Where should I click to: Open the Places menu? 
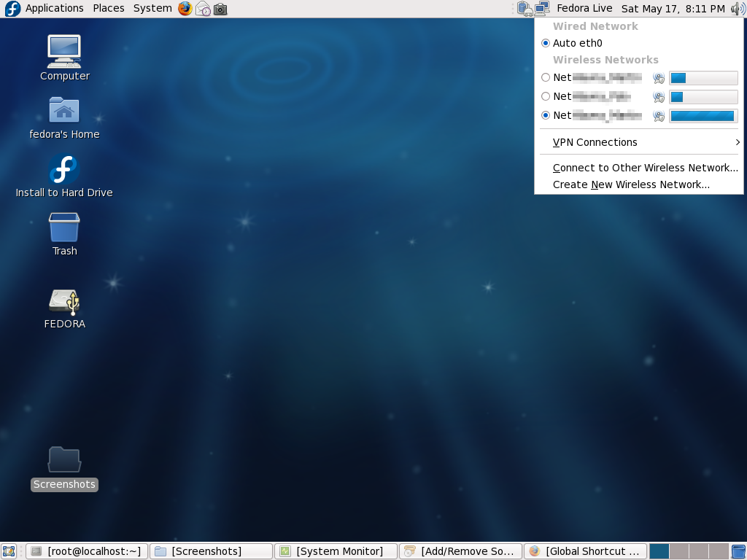click(x=109, y=8)
